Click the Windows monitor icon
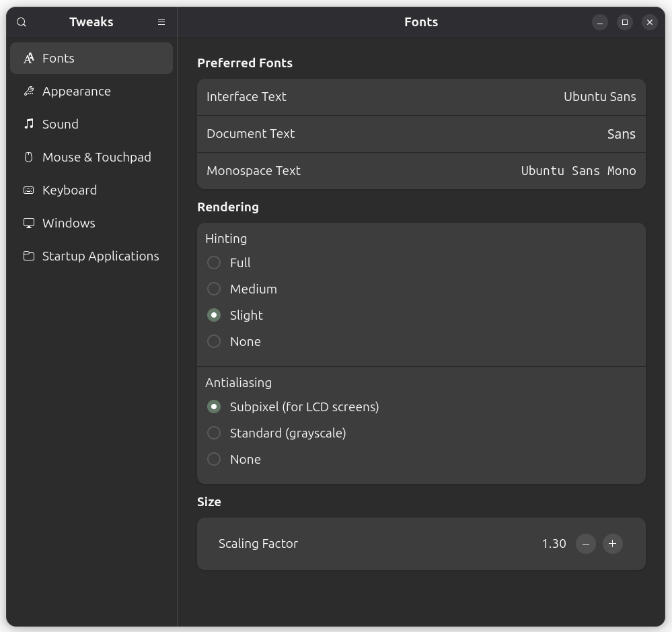672x632 pixels. coord(29,223)
